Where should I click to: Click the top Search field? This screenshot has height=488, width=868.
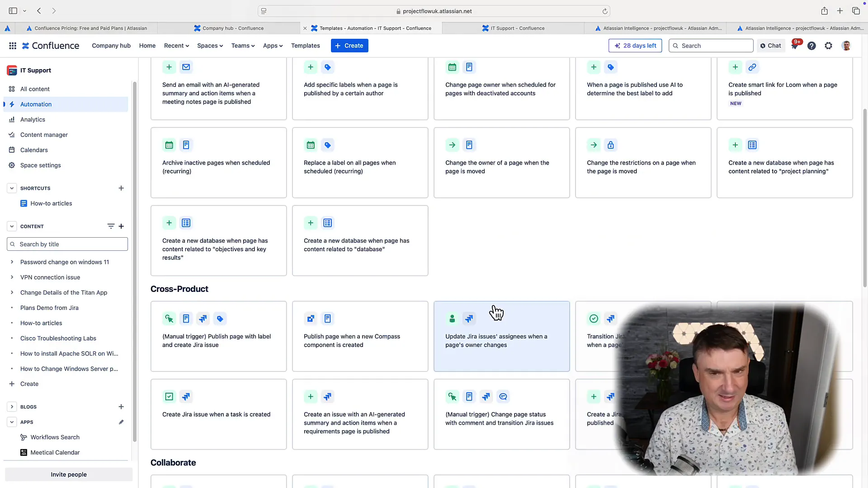click(711, 46)
